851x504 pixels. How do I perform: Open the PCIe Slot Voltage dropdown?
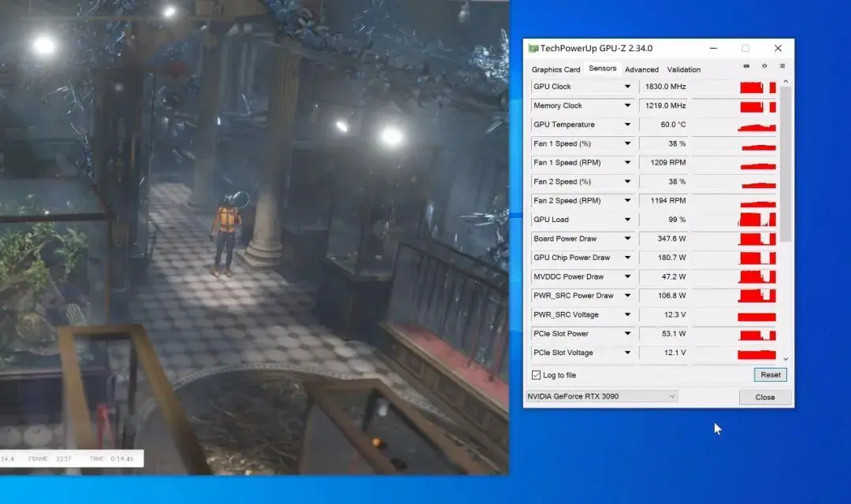[627, 352]
